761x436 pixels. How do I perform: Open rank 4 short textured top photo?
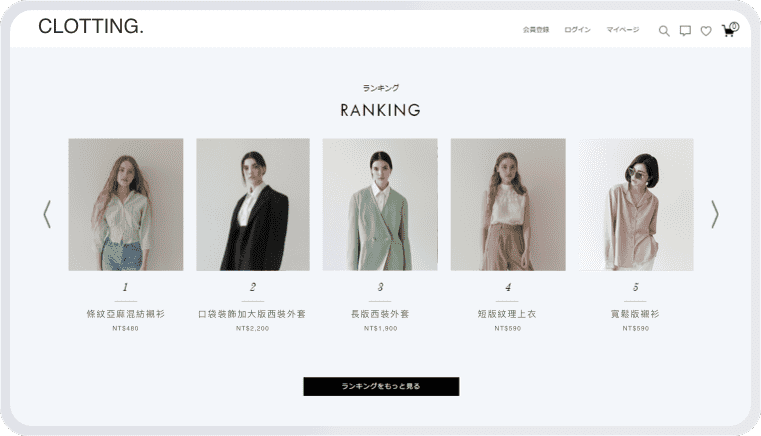pos(508,204)
